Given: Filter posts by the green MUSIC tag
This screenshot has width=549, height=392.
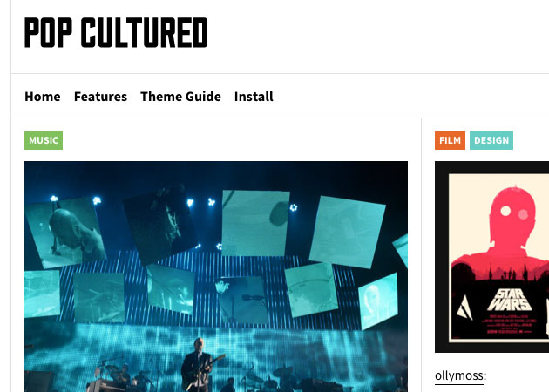Looking at the screenshot, I should click(x=44, y=140).
